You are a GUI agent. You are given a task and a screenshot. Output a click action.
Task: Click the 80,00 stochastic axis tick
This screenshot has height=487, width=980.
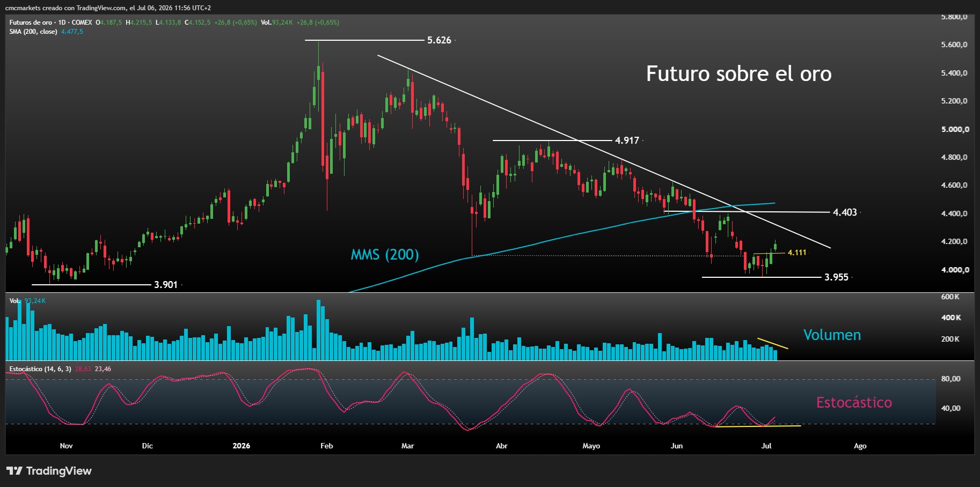[x=950, y=379]
